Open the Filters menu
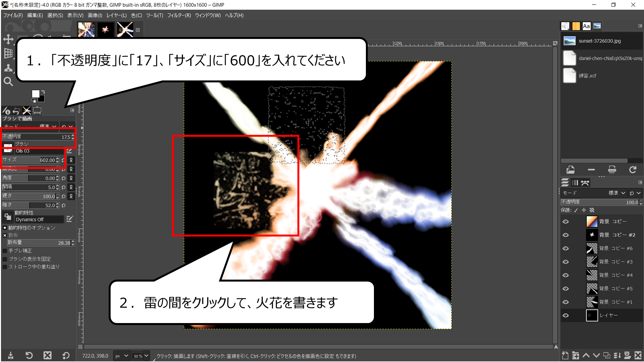The width and height of the screenshot is (644, 362). [179, 15]
